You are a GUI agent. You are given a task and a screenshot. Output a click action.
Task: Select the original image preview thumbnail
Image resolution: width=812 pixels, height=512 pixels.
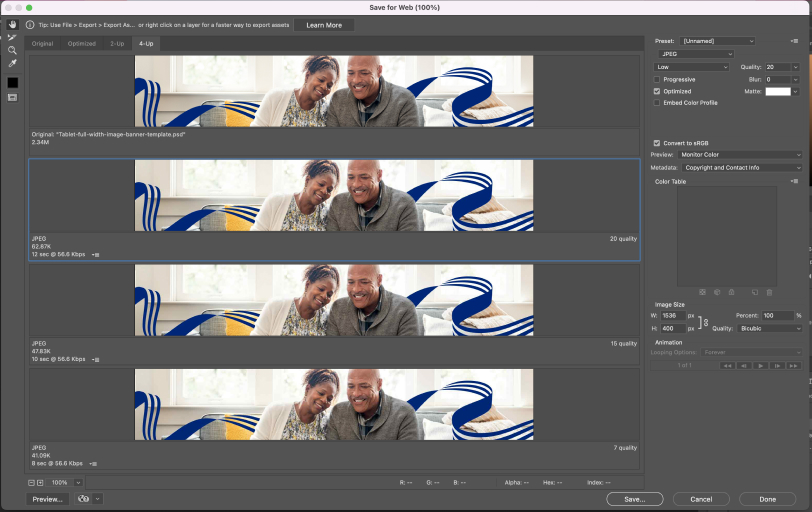(334, 91)
